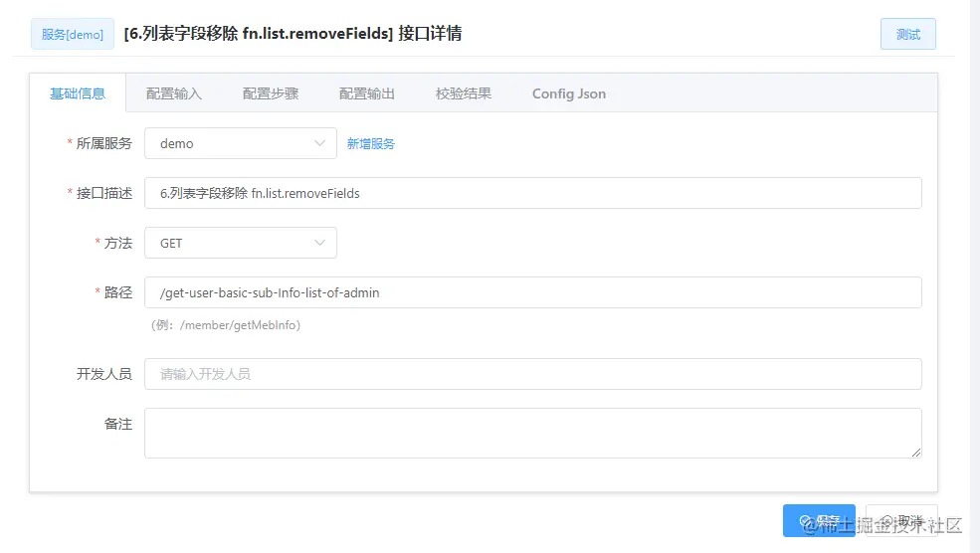The height and width of the screenshot is (553, 980).
Task: Grab the 备注 textarea resize handle
Action: coord(915,452)
